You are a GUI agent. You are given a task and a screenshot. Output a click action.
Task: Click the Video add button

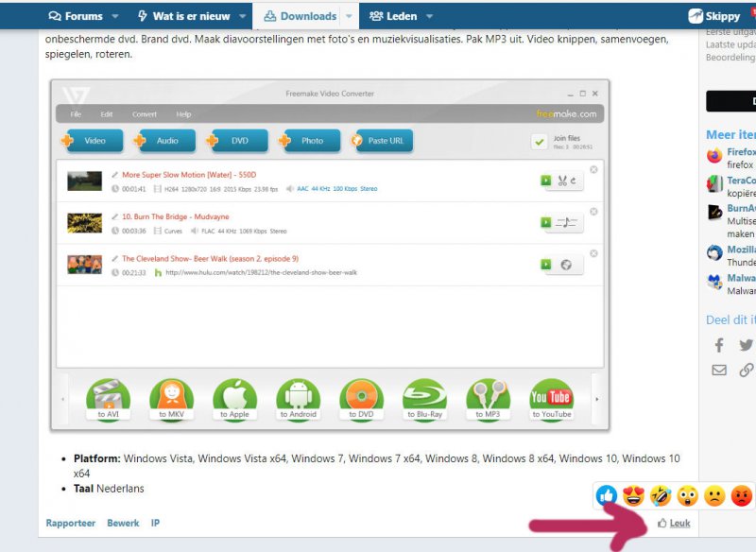coord(92,141)
